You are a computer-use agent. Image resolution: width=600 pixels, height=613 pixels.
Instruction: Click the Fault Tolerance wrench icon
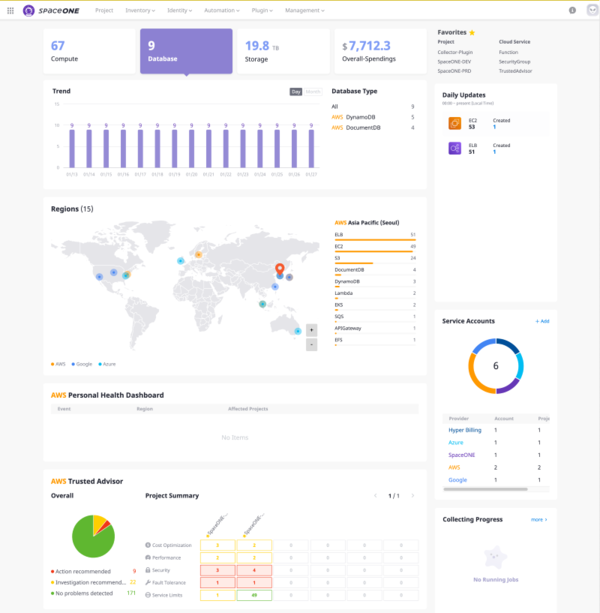point(148,583)
